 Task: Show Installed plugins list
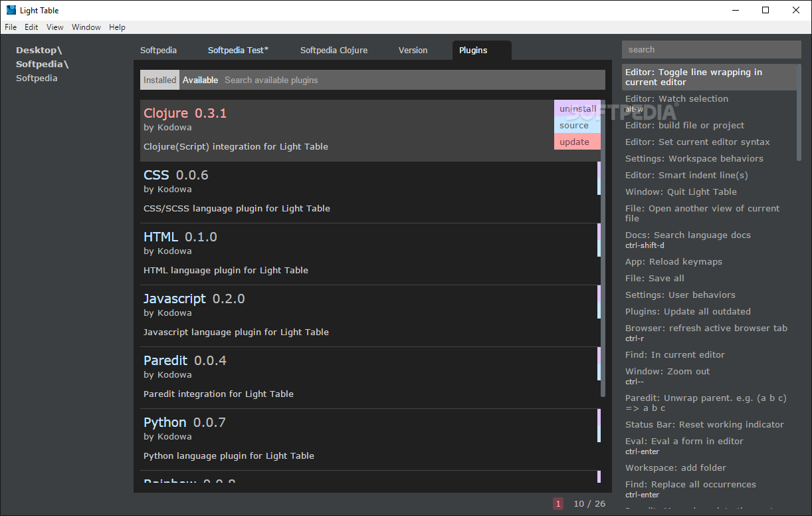pyautogui.click(x=160, y=80)
